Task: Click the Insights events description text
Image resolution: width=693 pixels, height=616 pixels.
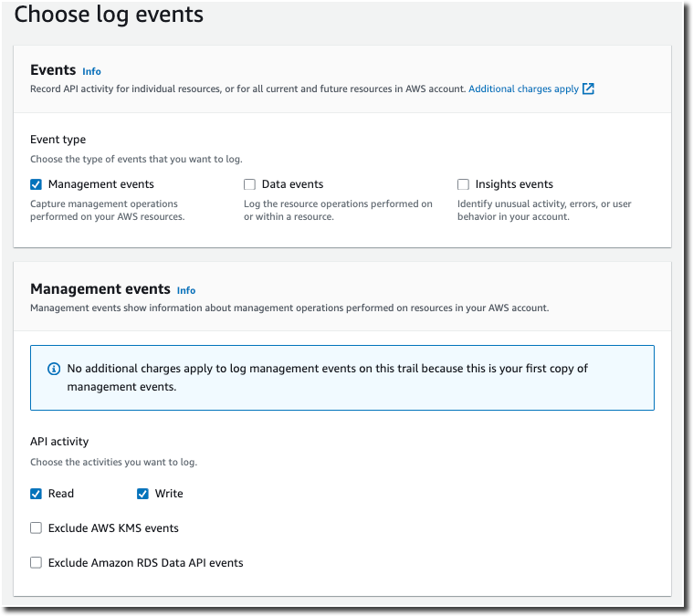Action: tap(544, 210)
